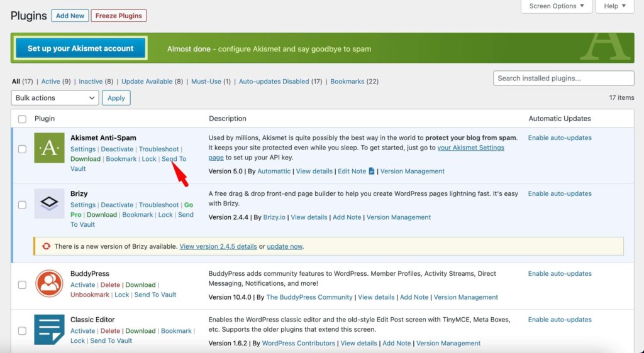The width and height of the screenshot is (644, 353).
Task: Focus the Search installed plugins field
Action: pyautogui.click(x=563, y=79)
